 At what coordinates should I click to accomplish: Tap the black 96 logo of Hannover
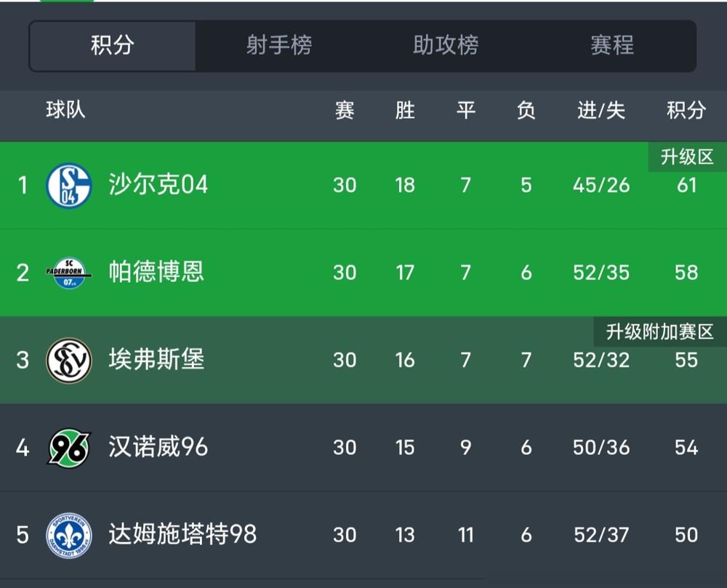[x=68, y=447]
